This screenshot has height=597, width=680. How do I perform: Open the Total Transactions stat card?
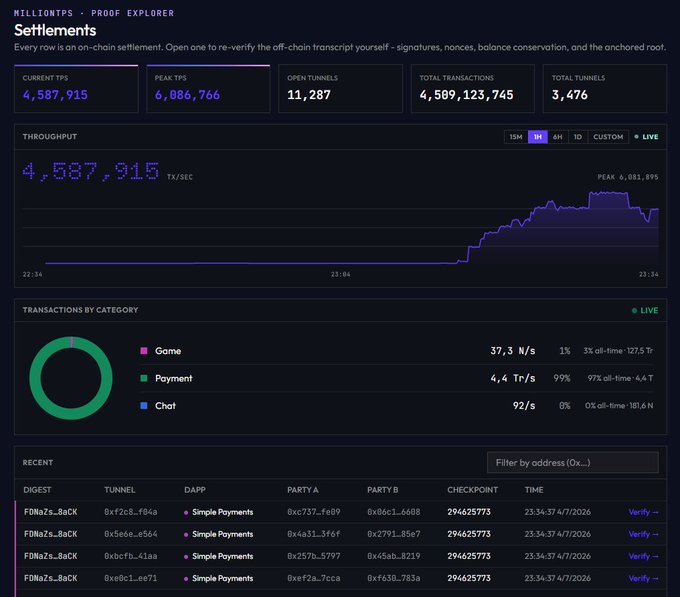[x=473, y=89]
